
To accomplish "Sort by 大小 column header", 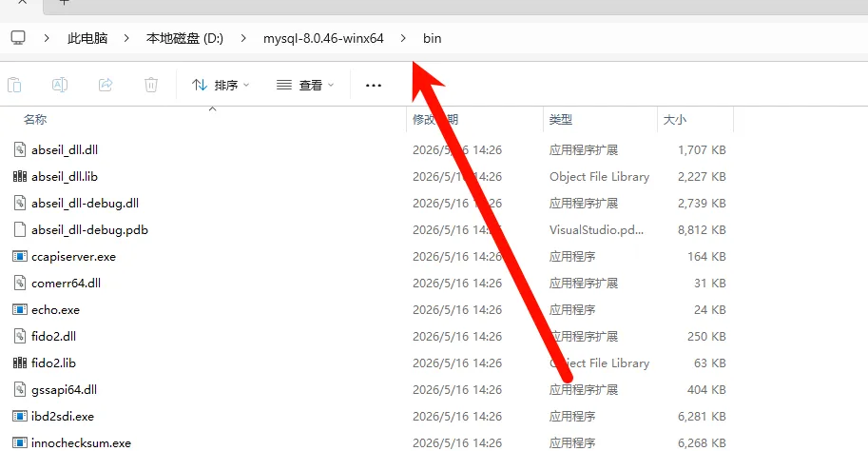I will point(675,119).
